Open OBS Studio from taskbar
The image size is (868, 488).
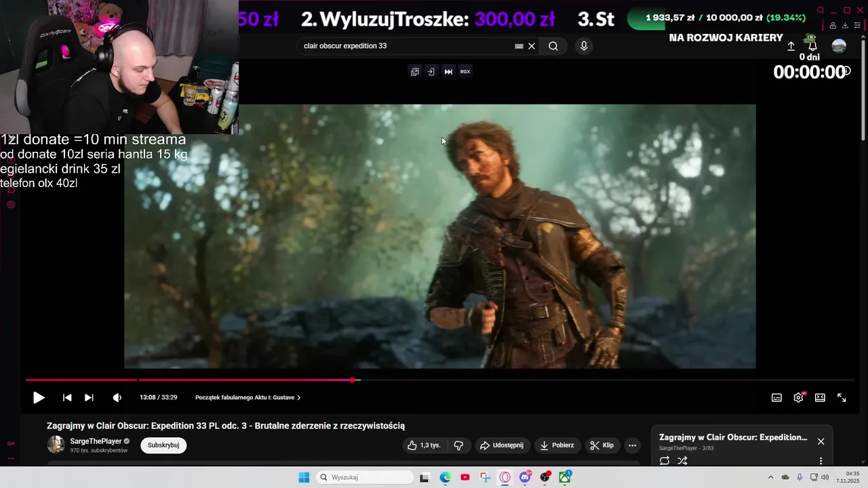545,477
